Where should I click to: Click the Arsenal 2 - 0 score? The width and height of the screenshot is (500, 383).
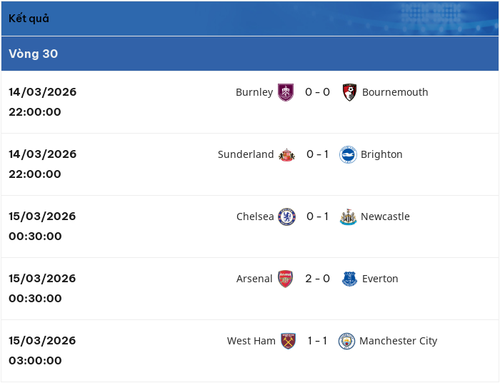point(317,279)
